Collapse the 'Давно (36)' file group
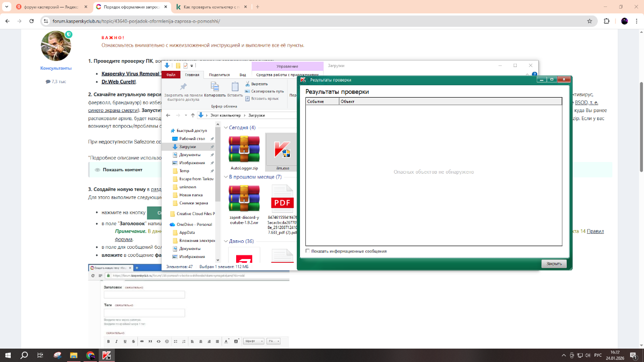The height and width of the screenshot is (362, 644). coord(225,241)
